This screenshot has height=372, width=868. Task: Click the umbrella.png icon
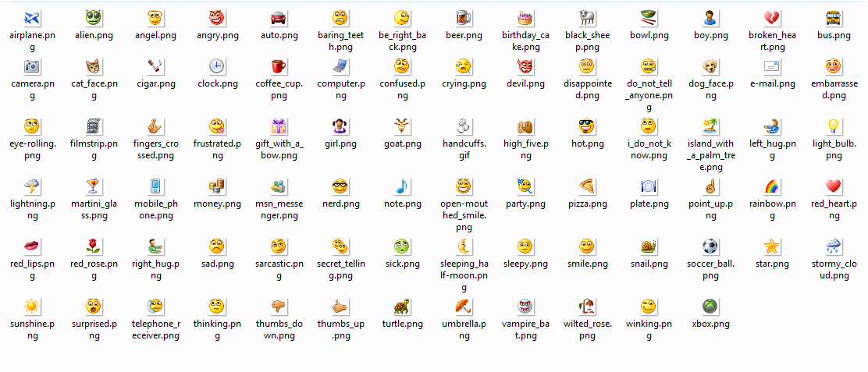coord(464,306)
